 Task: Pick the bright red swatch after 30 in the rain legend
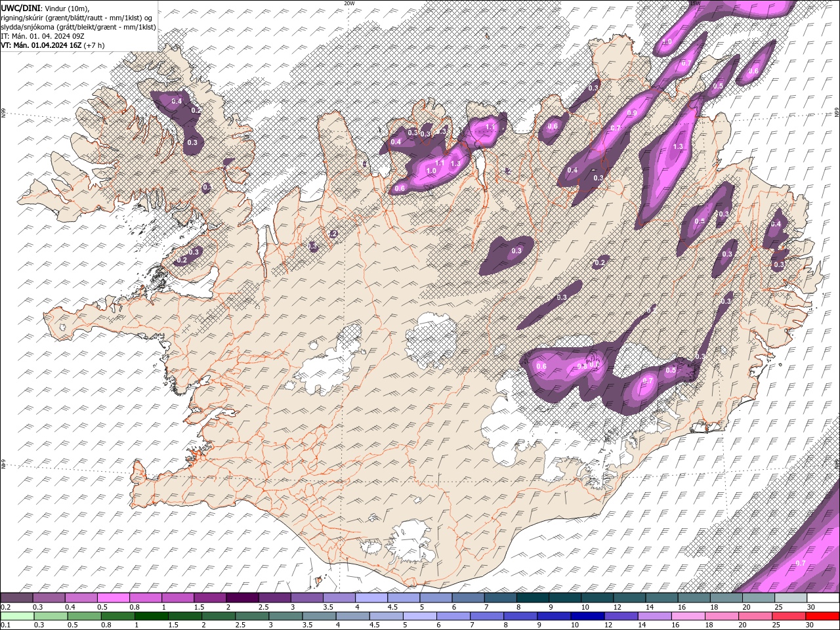(x=823, y=616)
